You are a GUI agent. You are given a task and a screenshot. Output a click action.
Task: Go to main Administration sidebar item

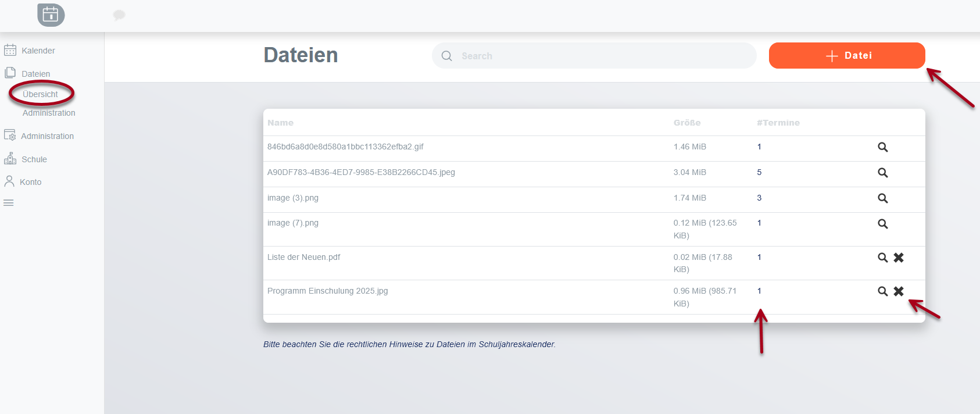click(47, 136)
